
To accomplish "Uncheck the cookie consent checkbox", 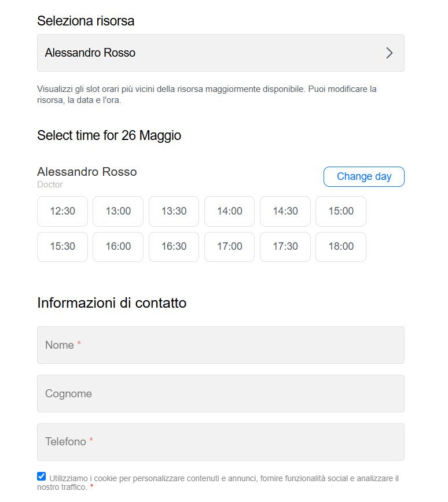I will [x=41, y=476].
